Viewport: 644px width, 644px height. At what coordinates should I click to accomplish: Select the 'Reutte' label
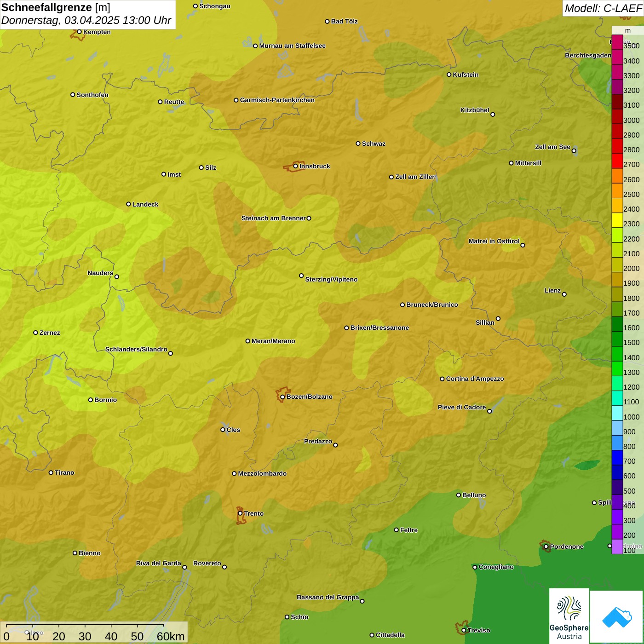coord(174,102)
